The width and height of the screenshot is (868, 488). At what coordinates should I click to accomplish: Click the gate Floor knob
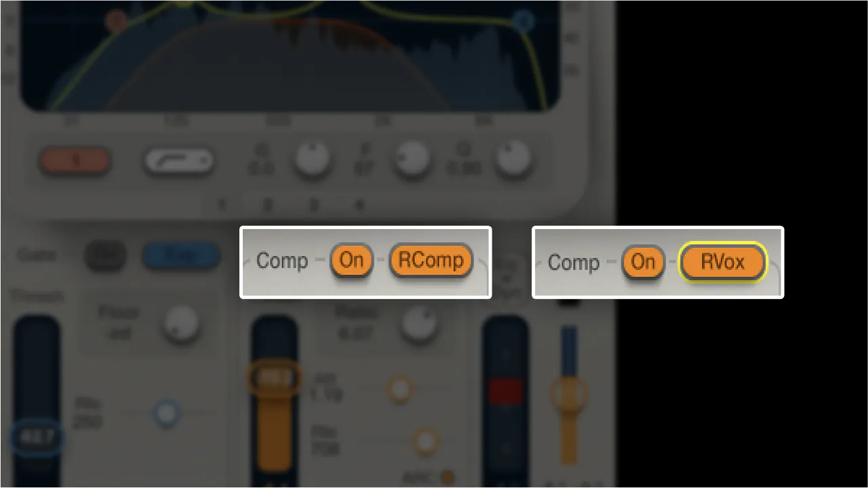(x=182, y=323)
